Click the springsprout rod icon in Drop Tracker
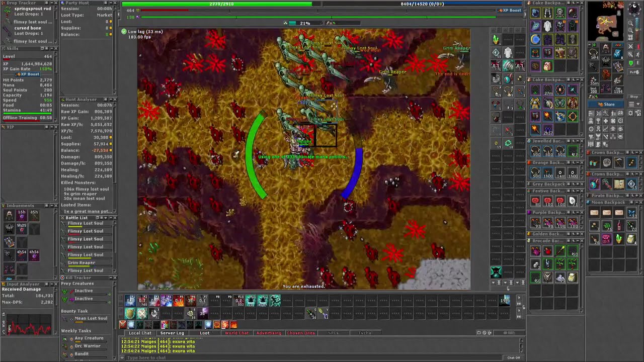644x362 pixels. click(x=8, y=11)
